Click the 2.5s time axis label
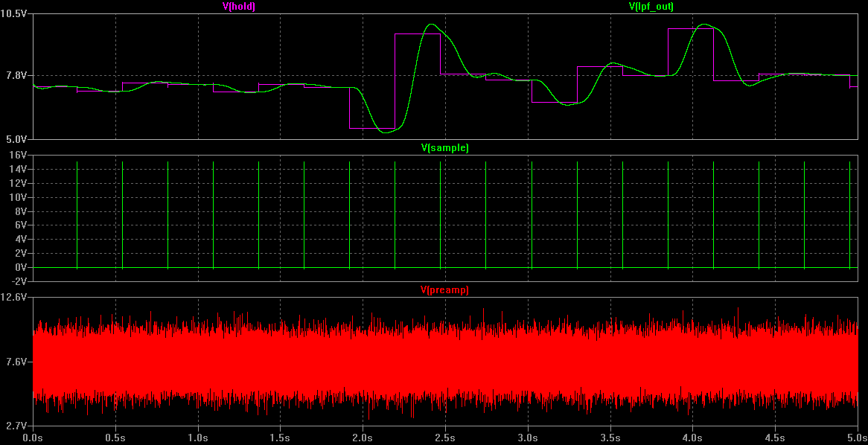Viewport: 868px width, 445px height. click(x=446, y=438)
